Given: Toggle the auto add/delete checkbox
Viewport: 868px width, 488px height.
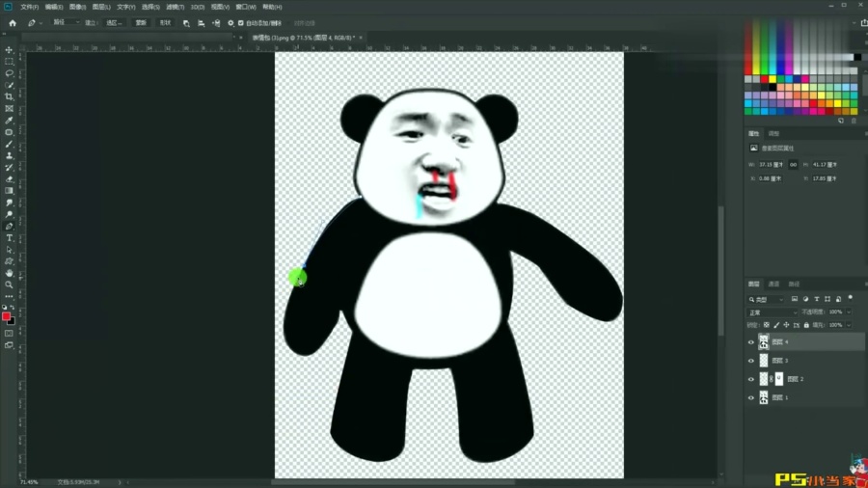Looking at the screenshot, I should [x=241, y=23].
